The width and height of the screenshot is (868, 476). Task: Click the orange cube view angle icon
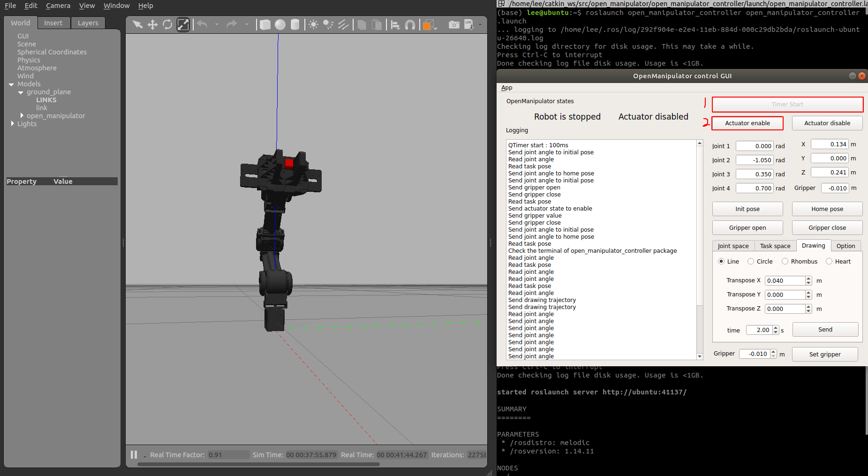click(x=429, y=24)
